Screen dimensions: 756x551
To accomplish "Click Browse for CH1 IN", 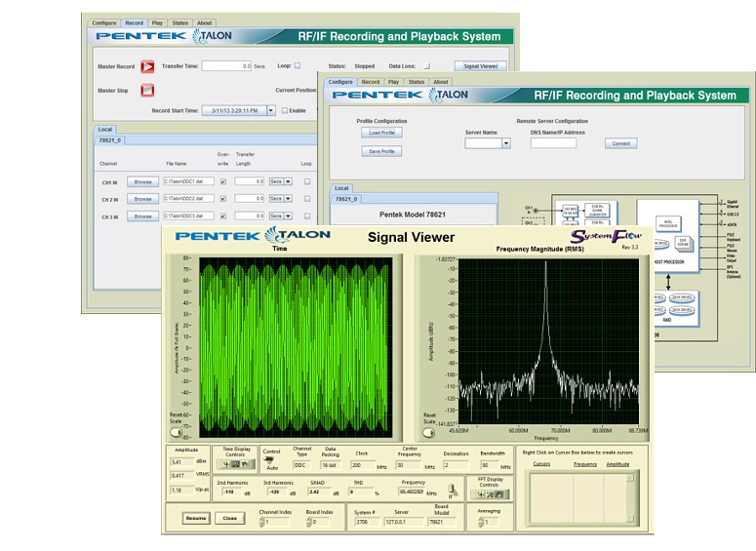I will click(x=142, y=181).
